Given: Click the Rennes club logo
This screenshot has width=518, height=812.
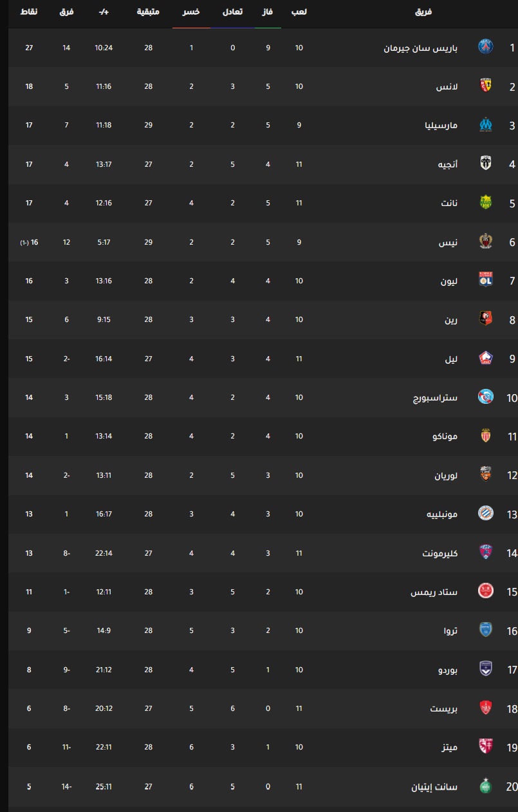Looking at the screenshot, I should coord(486,319).
